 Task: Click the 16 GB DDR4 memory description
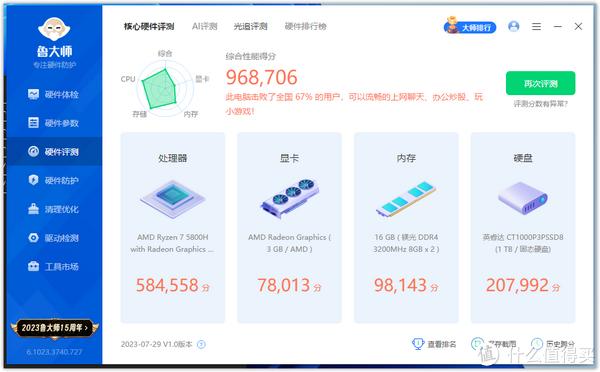pyautogui.click(x=406, y=243)
